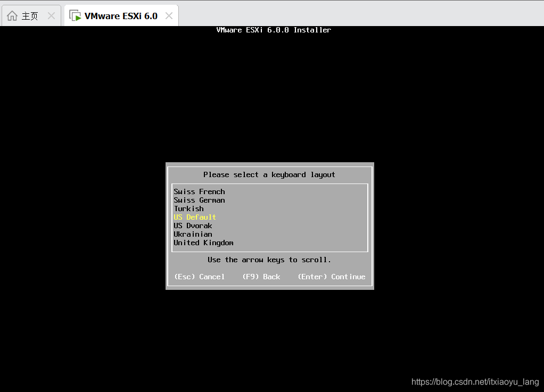This screenshot has width=544, height=392.
Task: Click the home icon in the 主页 tab
Action: pos(12,16)
